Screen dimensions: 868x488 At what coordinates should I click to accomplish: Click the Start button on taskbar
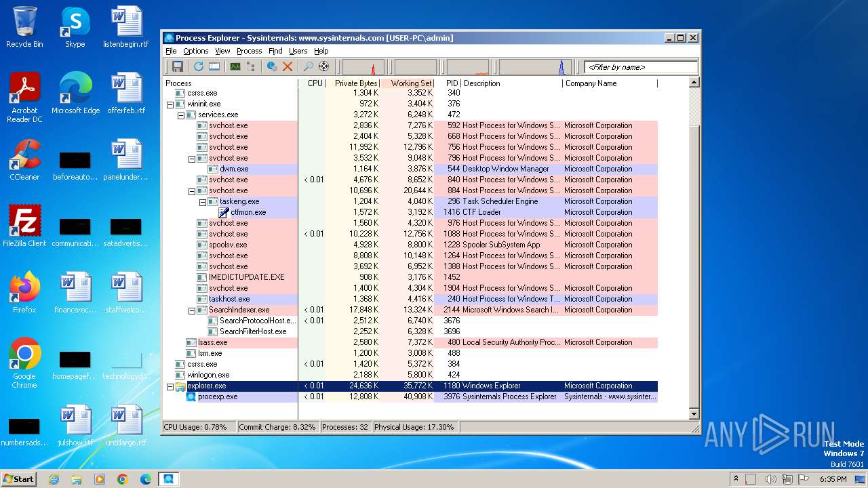pyautogui.click(x=18, y=479)
